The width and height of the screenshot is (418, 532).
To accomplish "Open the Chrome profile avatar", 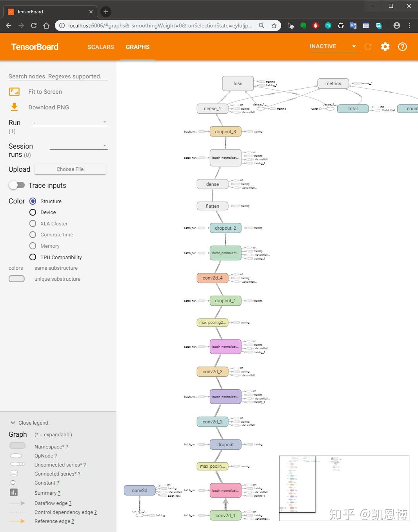I will point(397,25).
